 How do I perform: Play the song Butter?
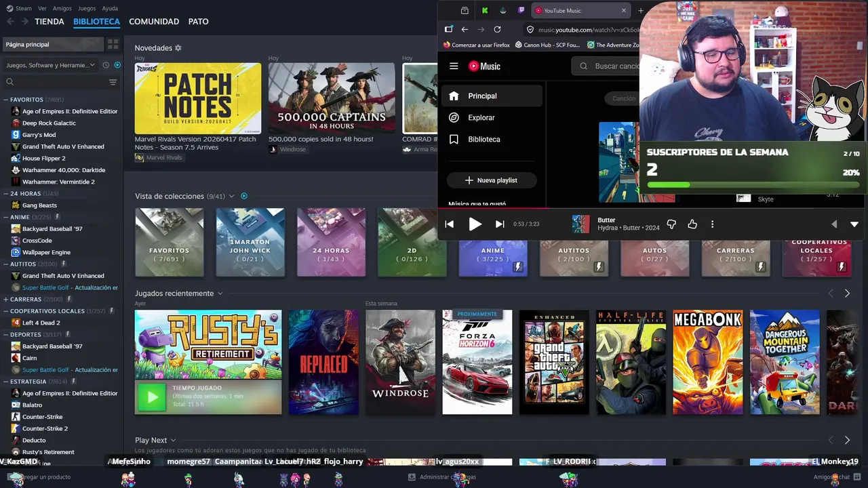tap(475, 224)
